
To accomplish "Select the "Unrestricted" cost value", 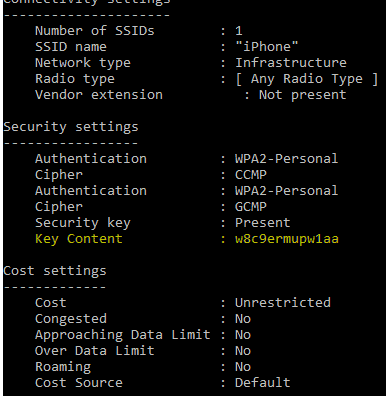I will tap(283, 303).
